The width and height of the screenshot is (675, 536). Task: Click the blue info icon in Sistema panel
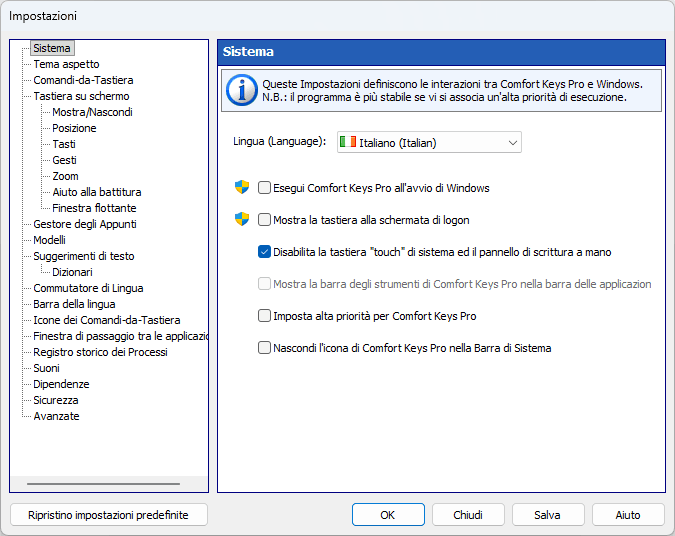(x=242, y=90)
